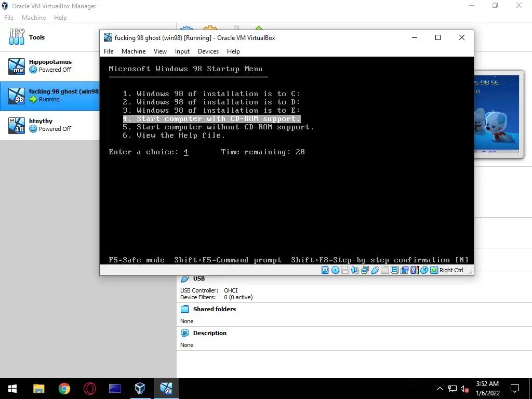Show hidden system tray icons
The height and width of the screenshot is (399, 532).
coord(440,389)
